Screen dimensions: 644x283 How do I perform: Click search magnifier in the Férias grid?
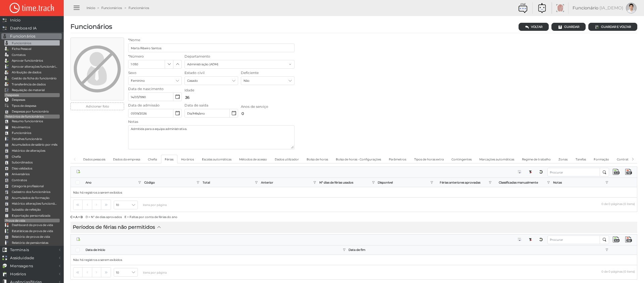604,172
